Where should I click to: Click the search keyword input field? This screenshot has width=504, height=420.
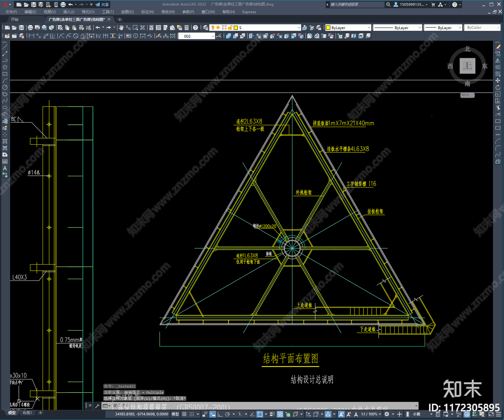(x=357, y=4)
